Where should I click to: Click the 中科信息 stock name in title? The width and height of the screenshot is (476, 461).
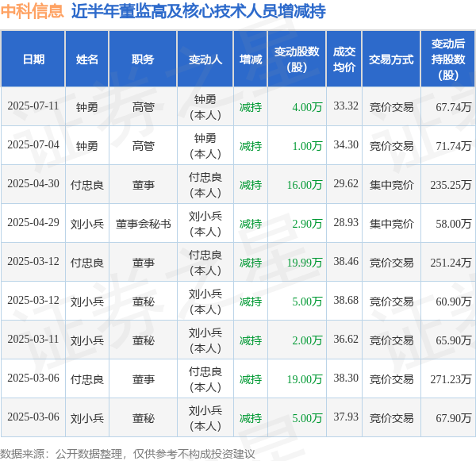(33, 11)
